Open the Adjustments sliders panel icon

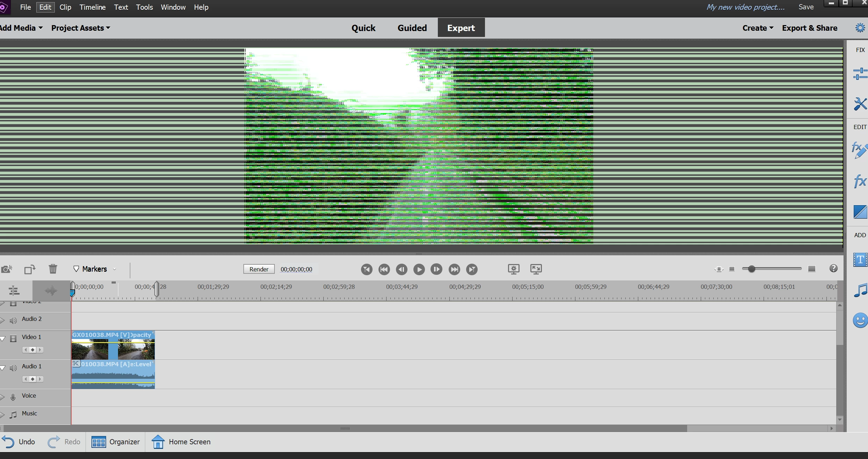[860, 74]
